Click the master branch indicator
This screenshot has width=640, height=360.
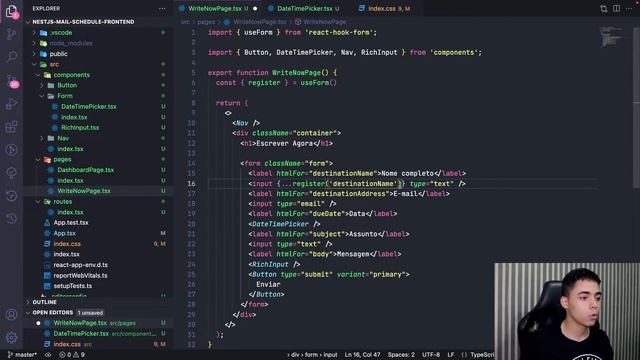(x=22, y=355)
